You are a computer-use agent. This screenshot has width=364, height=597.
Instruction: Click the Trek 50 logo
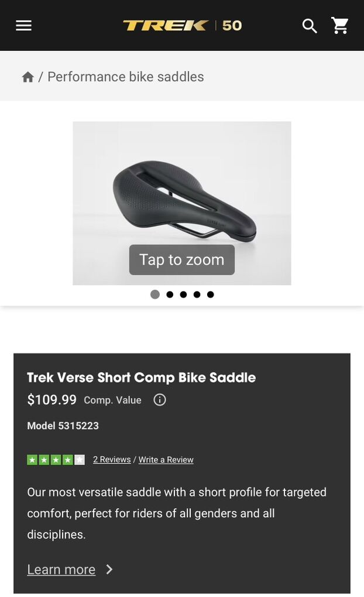click(x=182, y=25)
